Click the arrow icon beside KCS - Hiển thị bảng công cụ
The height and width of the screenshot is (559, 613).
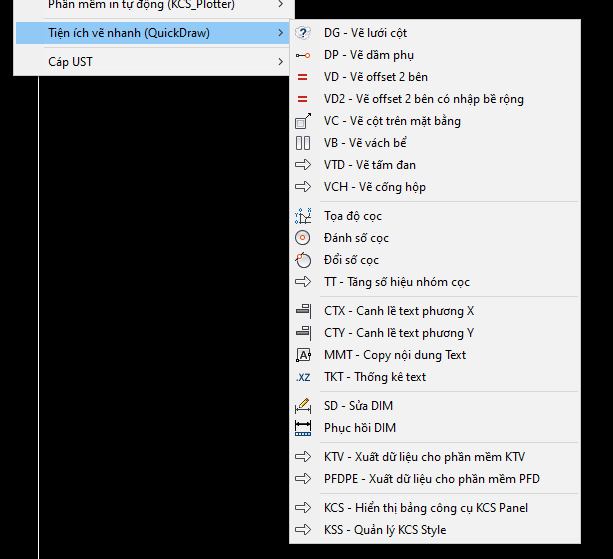[x=303, y=508]
